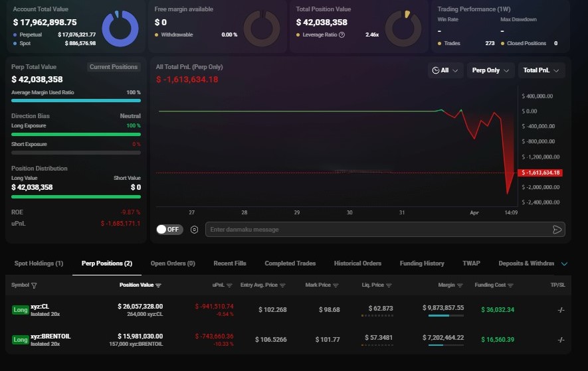588x371 pixels.
Task: Click the $ 36,032.34 funding cost
Action: 498,310
